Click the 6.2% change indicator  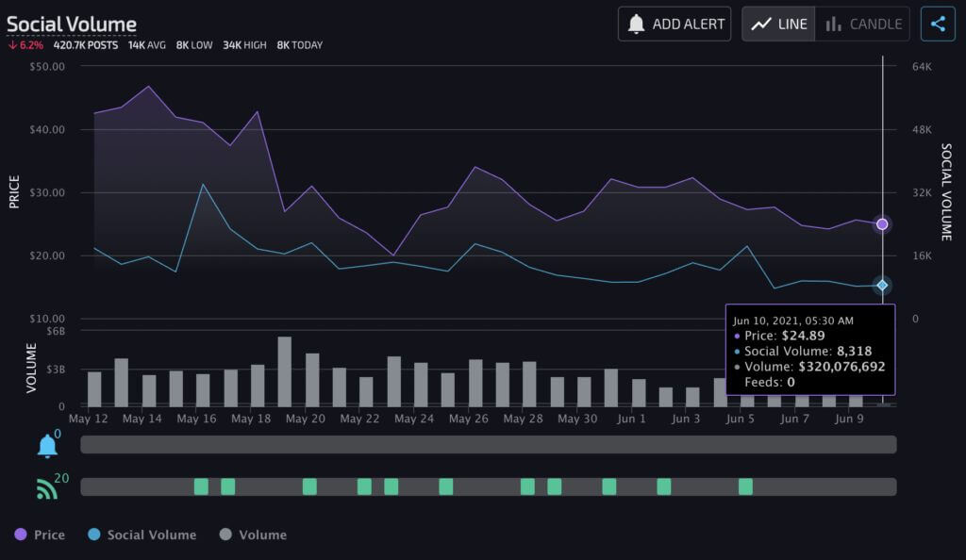point(25,45)
